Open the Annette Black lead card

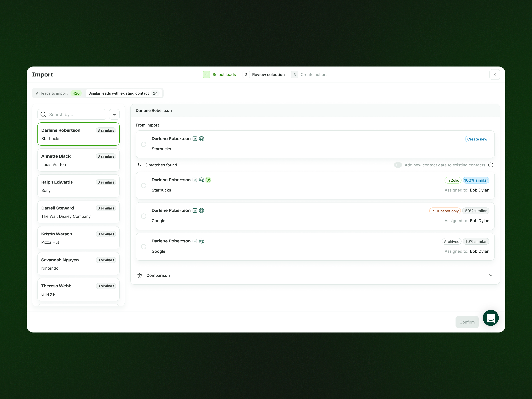click(x=78, y=160)
